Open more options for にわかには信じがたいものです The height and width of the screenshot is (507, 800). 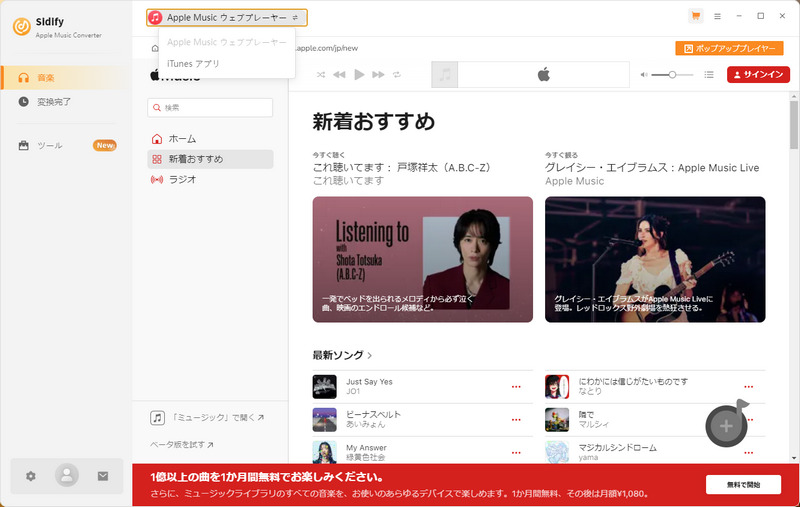(748, 387)
